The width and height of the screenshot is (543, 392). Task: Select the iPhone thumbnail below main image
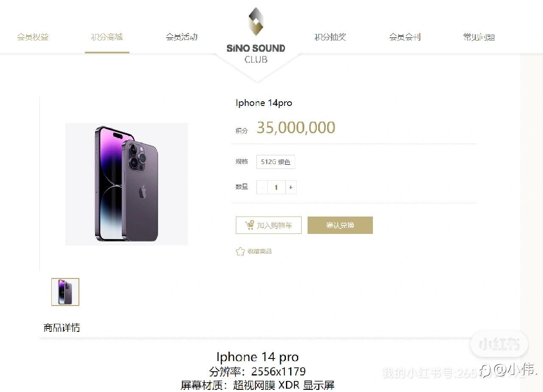click(x=65, y=292)
